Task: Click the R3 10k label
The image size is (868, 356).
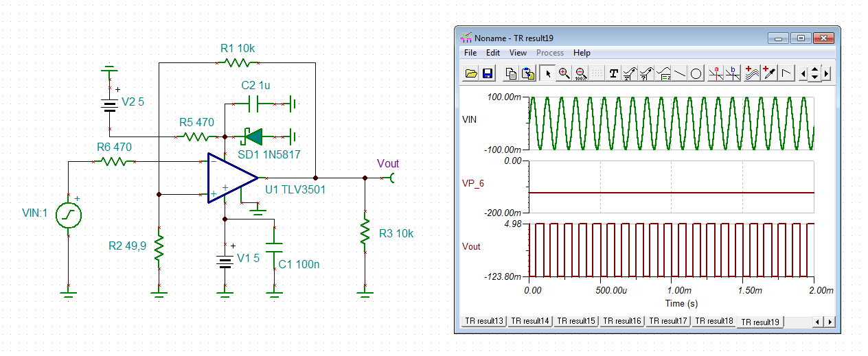Action: (x=396, y=234)
